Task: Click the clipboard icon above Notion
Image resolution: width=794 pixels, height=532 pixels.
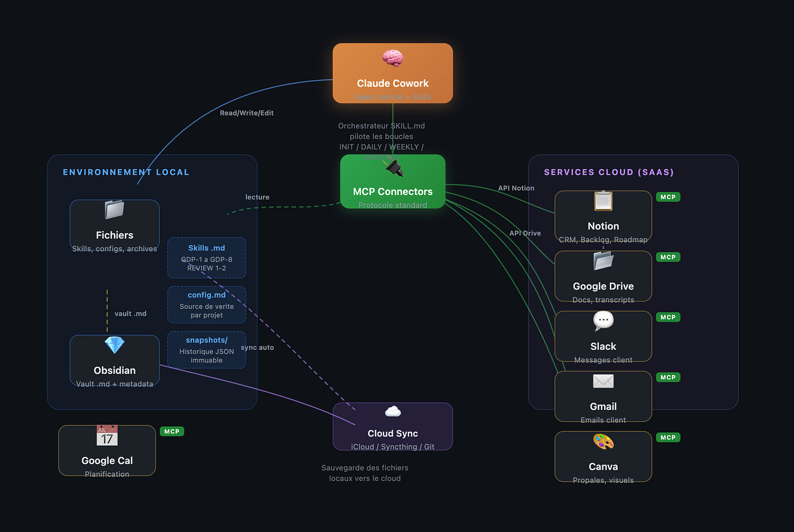Action: tap(603, 201)
